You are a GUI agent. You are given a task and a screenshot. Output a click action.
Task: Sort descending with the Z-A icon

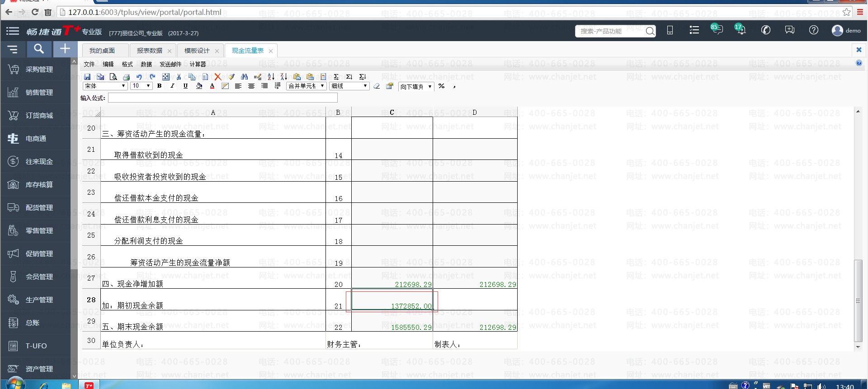[284, 77]
